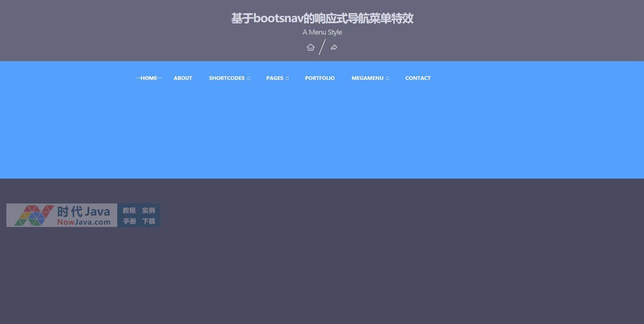Expand the SHORTCODES dropdown menu
Viewport: 644px width, 324px height.
(x=227, y=78)
